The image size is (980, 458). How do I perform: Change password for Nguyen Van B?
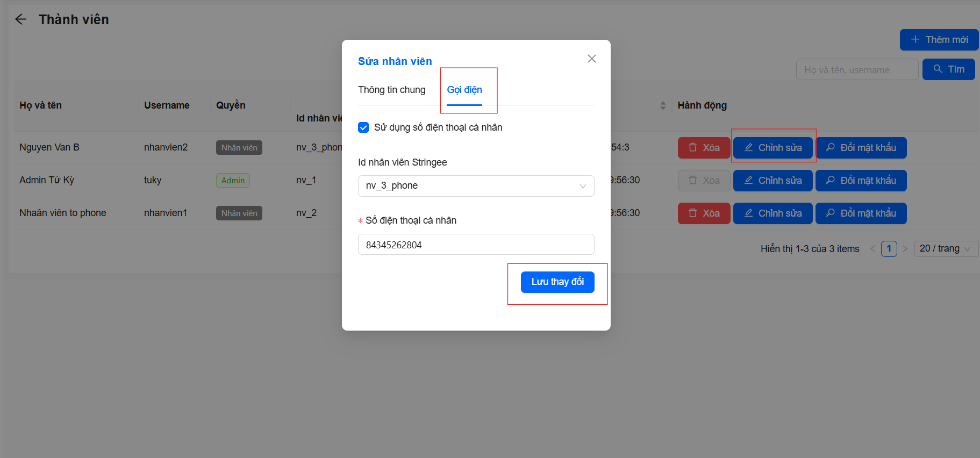point(861,148)
